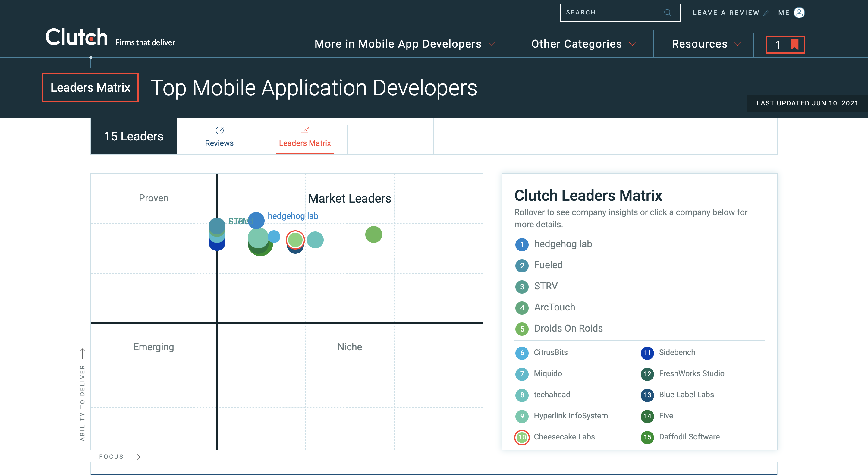Viewport: 868px width, 475px height.
Task: Click the hedgehog lab label on the chart
Action: [x=293, y=216]
